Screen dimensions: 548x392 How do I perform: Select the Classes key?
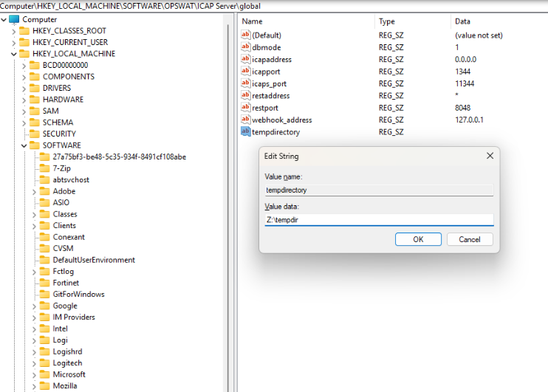click(65, 214)
